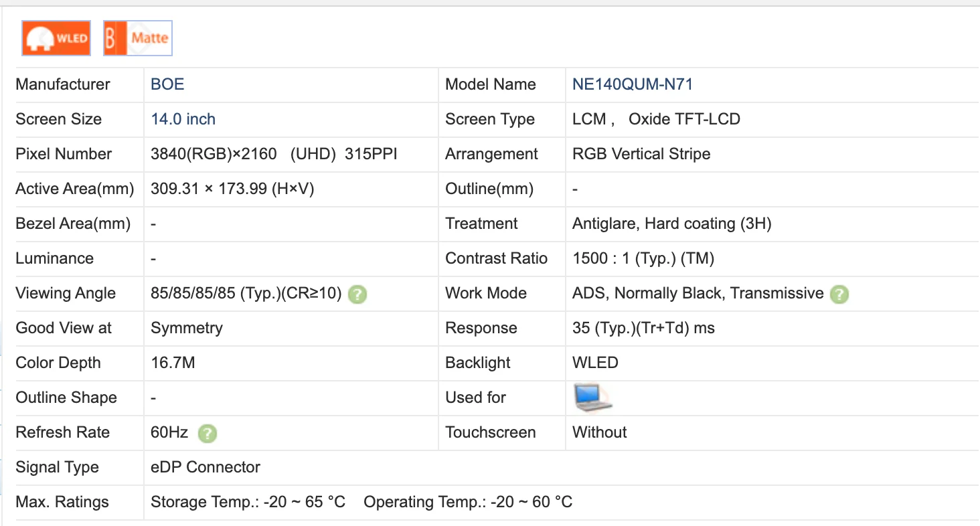The width and height of the screenshot is (980, 526).
Task: Select the 'WLED' backlight value text
Action: click(595, 363)
